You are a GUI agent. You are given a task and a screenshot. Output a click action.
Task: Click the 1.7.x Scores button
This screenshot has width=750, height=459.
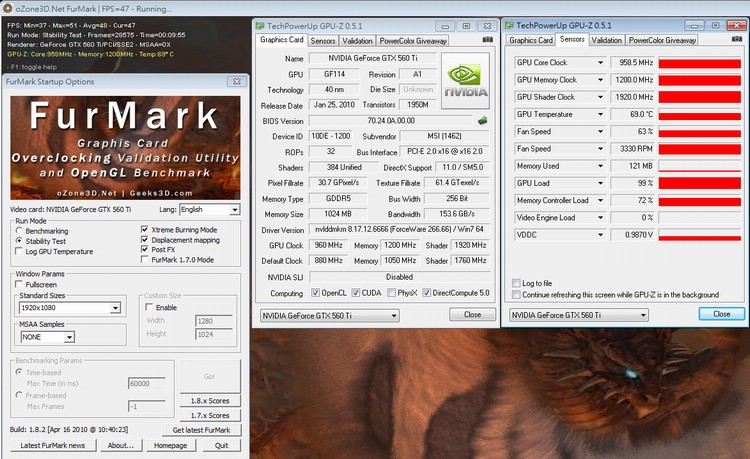coord(210,415)
